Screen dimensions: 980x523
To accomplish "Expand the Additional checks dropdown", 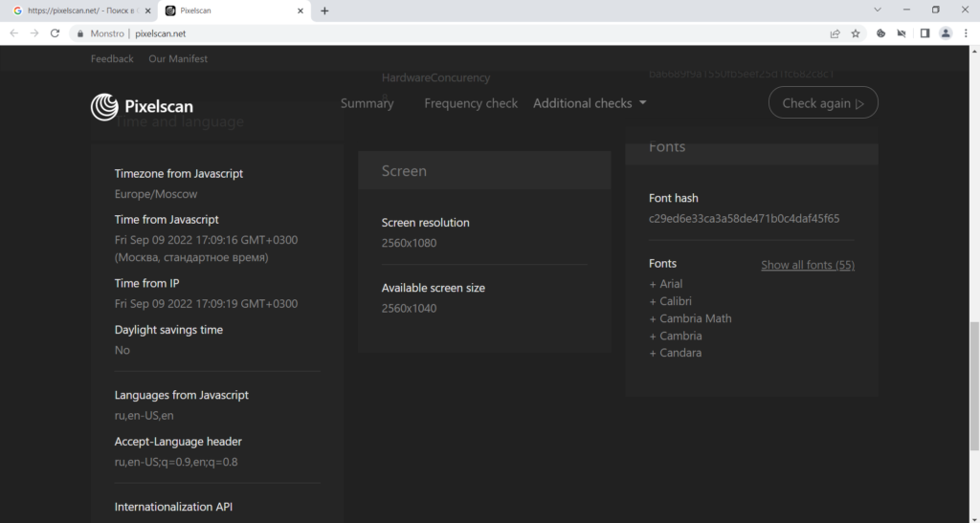I will 590,103.
